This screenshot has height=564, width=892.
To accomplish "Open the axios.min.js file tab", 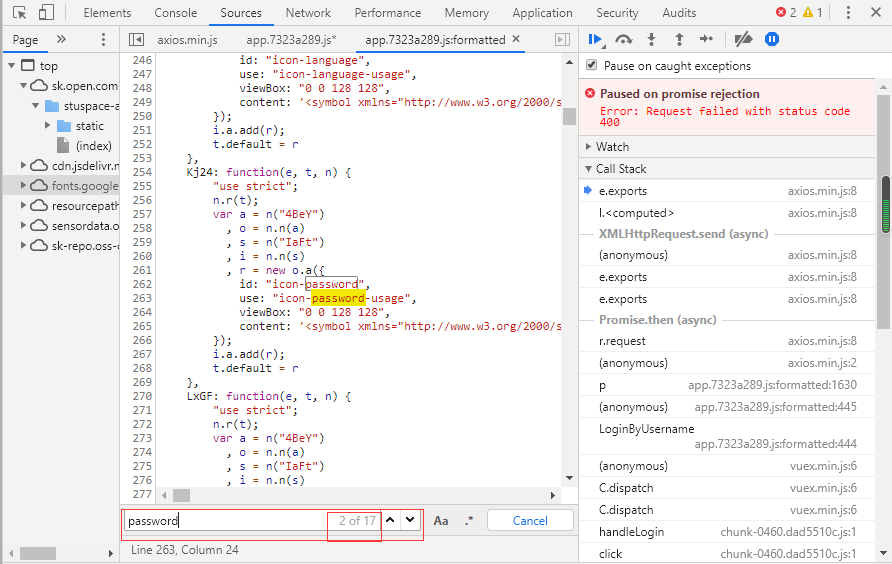I will pos(187,40).
